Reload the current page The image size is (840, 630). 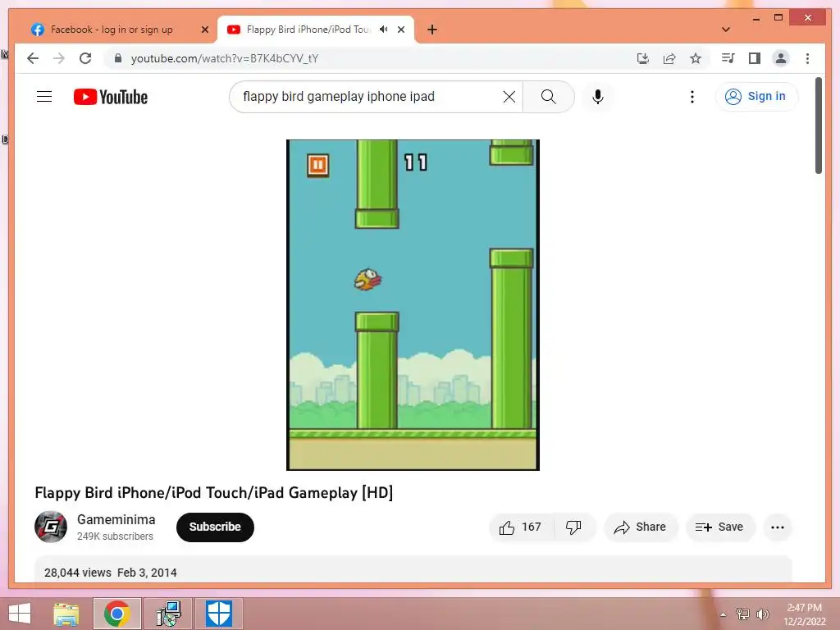85,58
